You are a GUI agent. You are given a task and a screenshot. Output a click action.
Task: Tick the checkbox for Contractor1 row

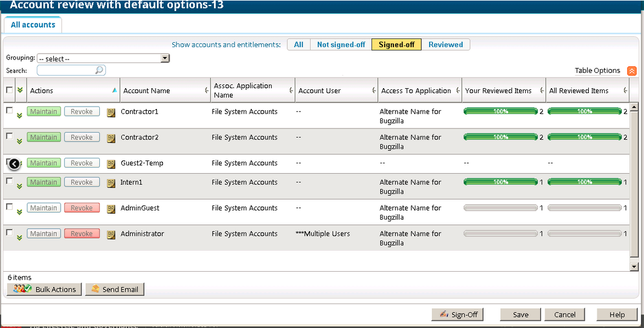click(x=9, y=111)
